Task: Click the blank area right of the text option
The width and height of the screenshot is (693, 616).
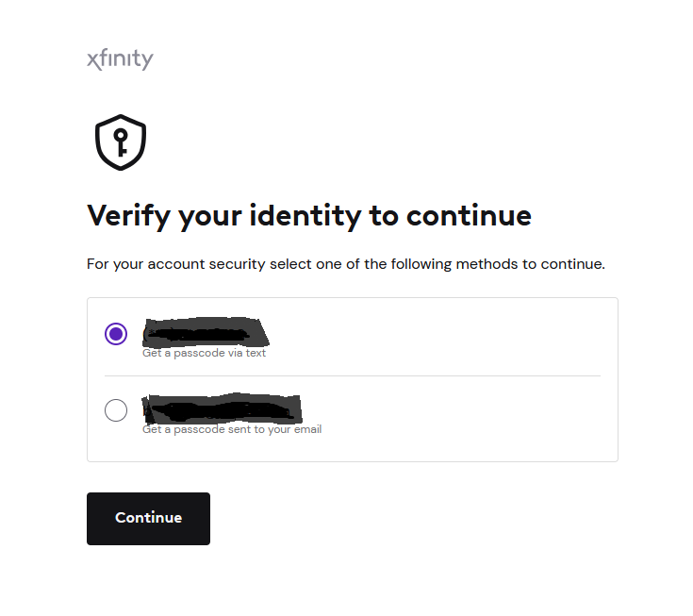Action: [436, 337]
